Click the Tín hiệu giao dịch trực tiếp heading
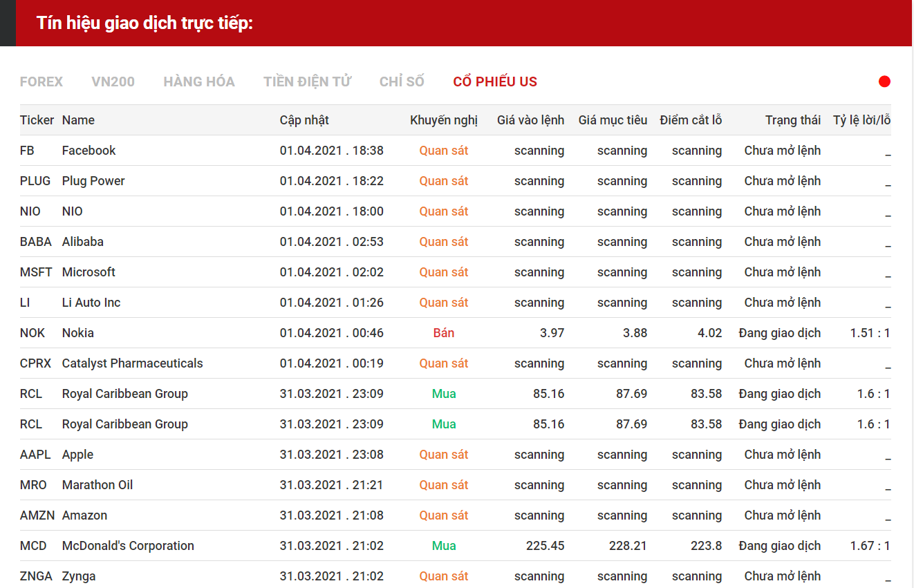 tap(145, 23)
